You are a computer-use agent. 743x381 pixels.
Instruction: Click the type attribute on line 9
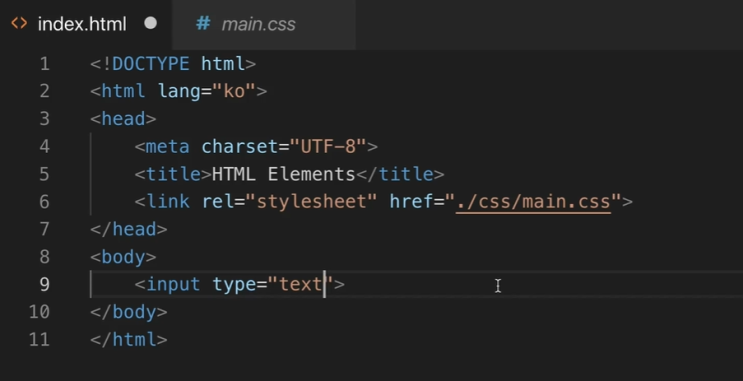tap(234, 285)
